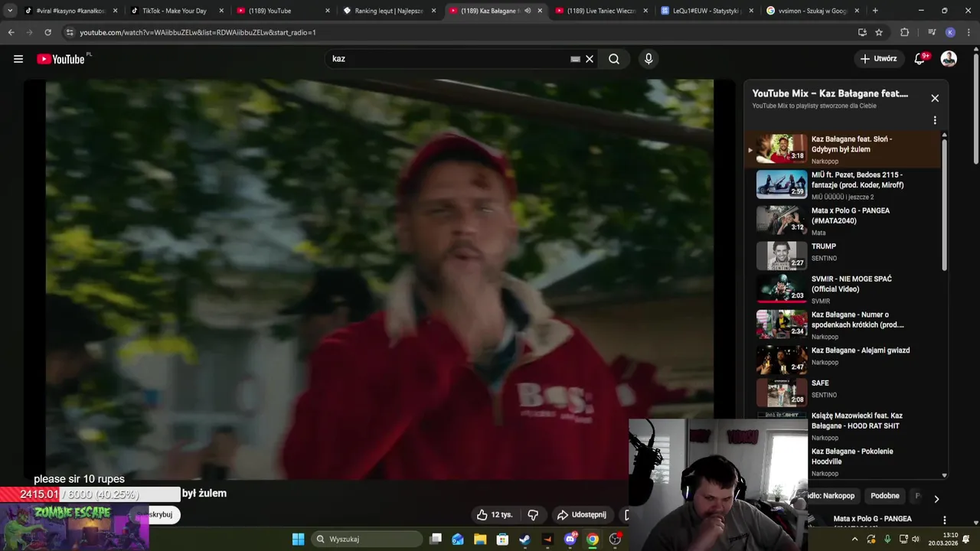
Task: Clear the search query 'kaz'
Action: 590,59
